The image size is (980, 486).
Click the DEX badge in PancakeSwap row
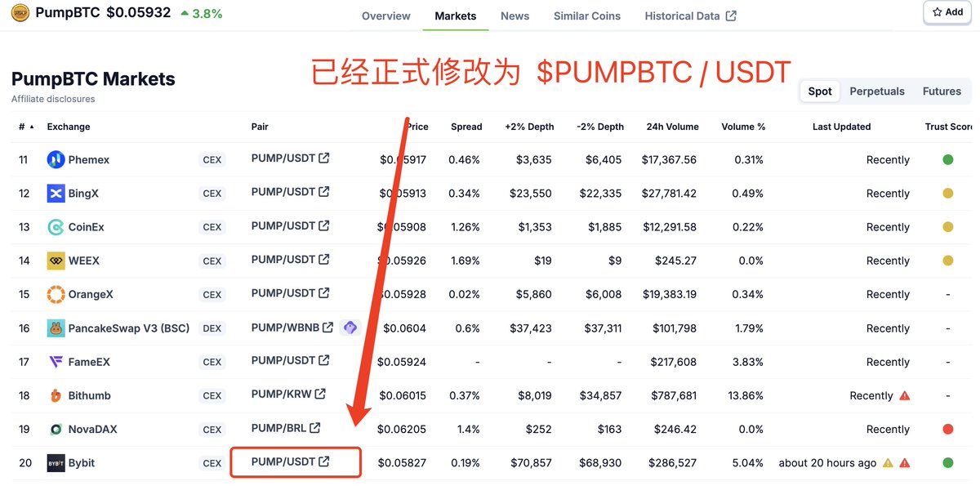[x=212, y=328]
